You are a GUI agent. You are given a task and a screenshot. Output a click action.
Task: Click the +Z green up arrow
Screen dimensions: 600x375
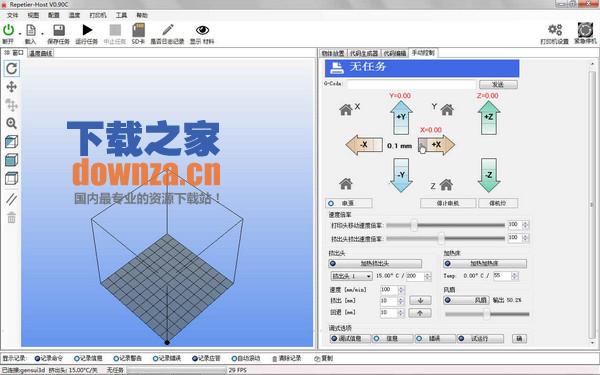click(x=489, y=117)
